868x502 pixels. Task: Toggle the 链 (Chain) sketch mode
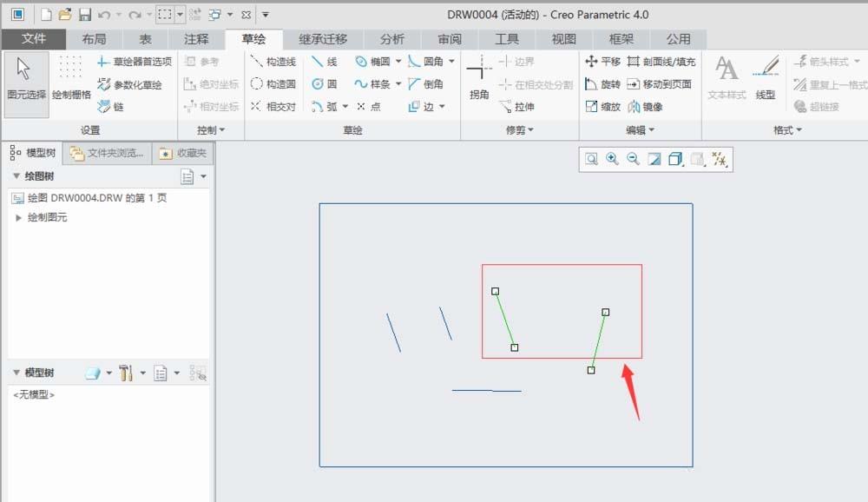(111, 107)
